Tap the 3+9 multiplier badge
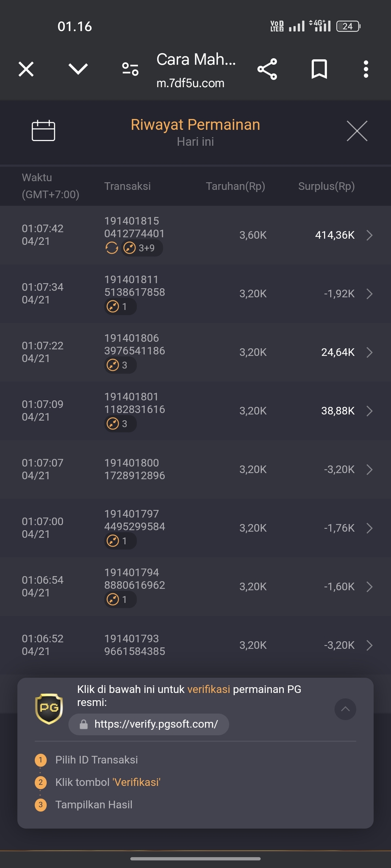The height and width of the screenshot is (868, 391). pos(142,248)
